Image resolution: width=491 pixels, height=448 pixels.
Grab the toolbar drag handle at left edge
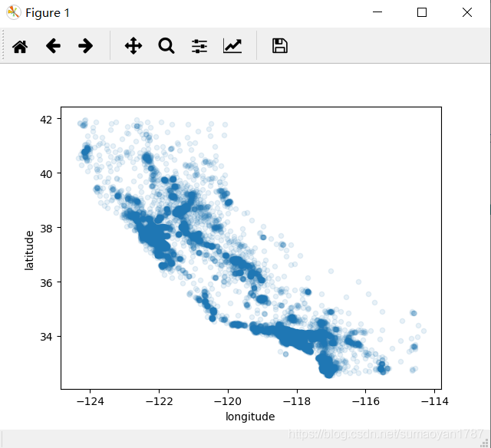[3, 45]
